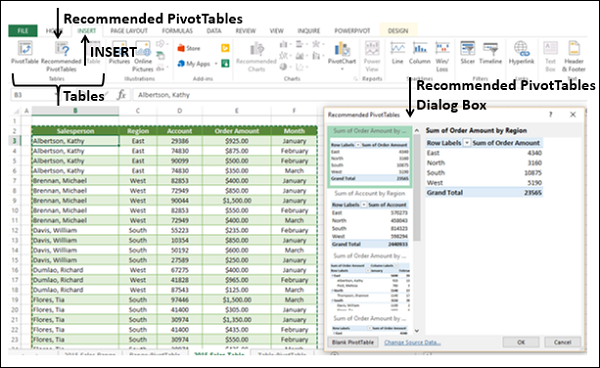600x368 pixels.
Task: Switch to FORMULAS tab
Action: tap(177, 31)
